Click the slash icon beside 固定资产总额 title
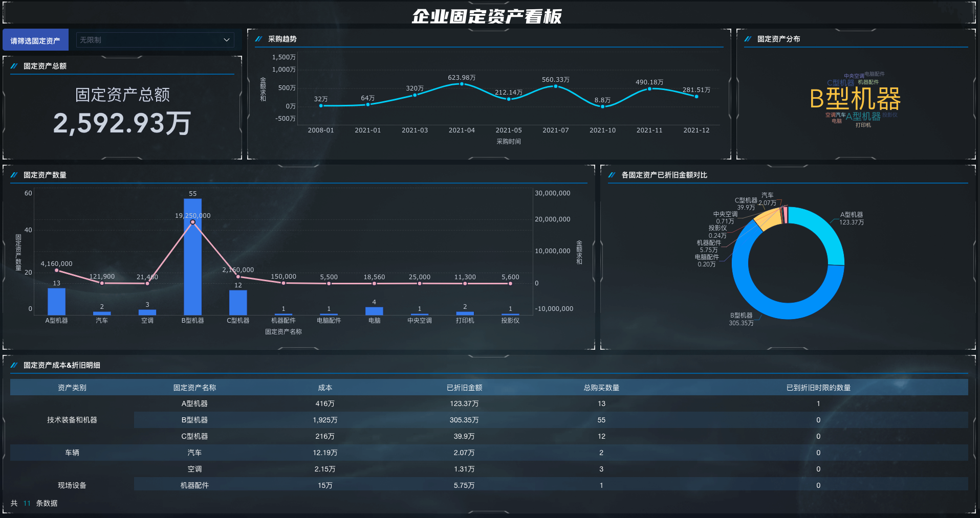 click(x=14, y=66)
